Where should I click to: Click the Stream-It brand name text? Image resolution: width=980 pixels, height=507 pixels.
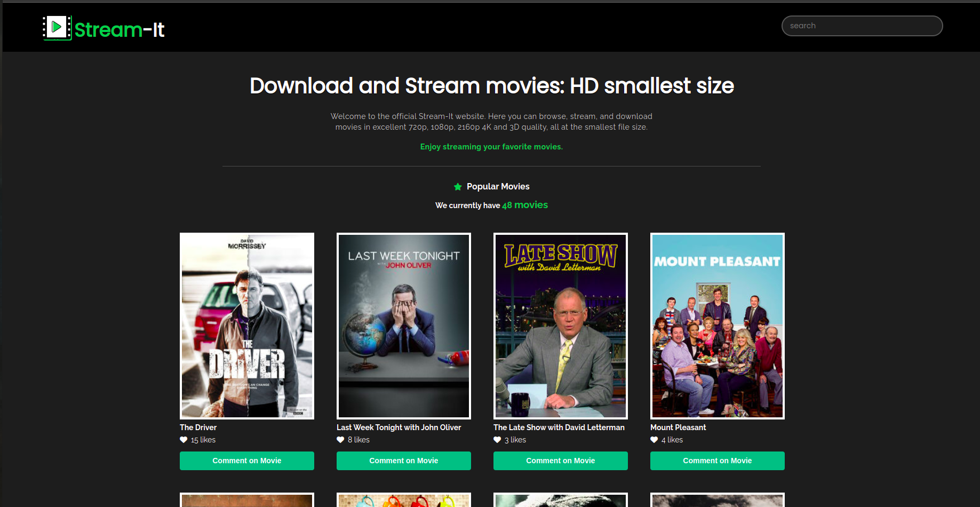(119, 30)
